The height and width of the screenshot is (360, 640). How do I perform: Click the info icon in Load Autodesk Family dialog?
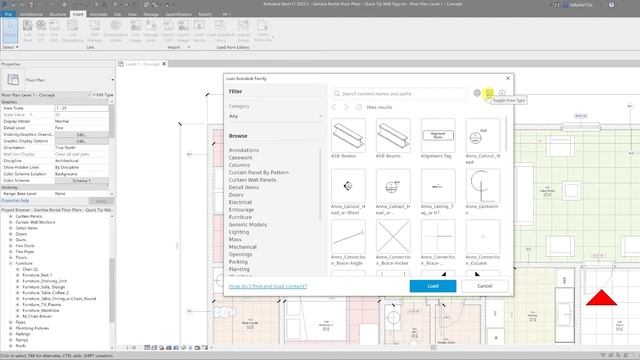pos(502,93)
